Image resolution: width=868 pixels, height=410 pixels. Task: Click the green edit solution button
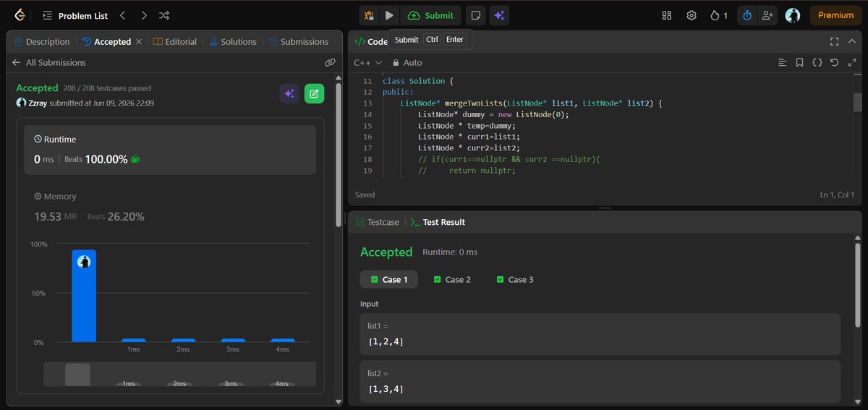click(314, 93)
